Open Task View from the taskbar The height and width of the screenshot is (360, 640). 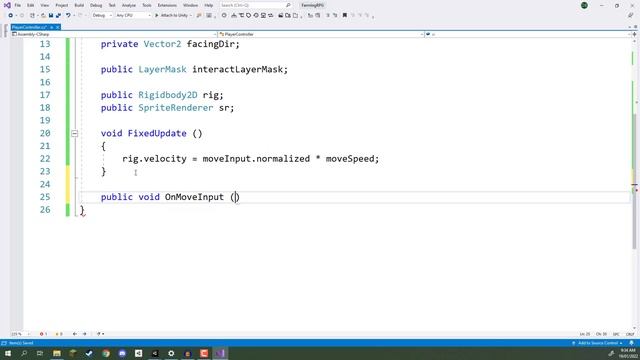coord(40,353)
